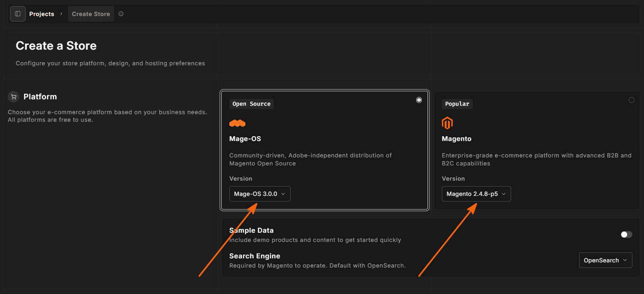The width and height of the screenshot is (644, 294).
Task: Click the Platform section heading
Action: (40, 97)
